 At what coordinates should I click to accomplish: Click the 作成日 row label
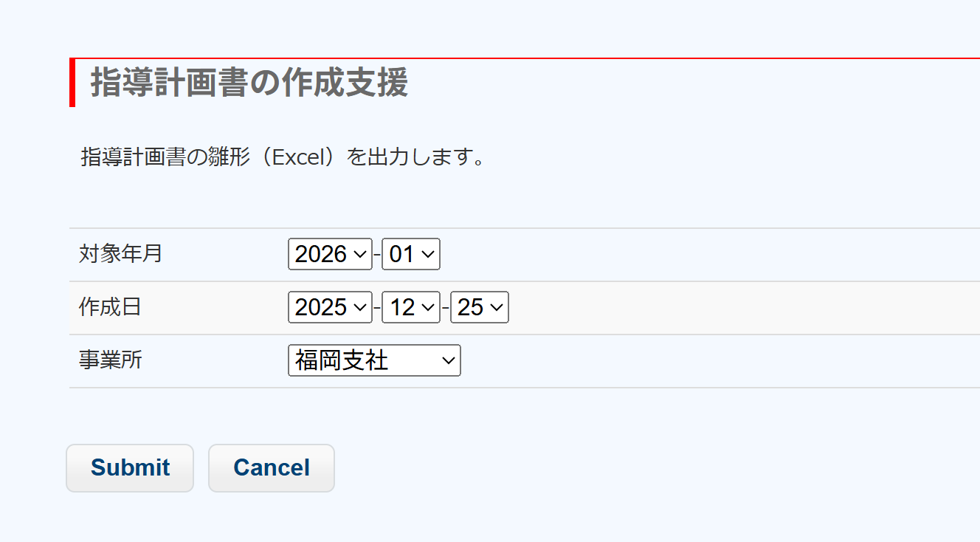(x=110, y=307)
